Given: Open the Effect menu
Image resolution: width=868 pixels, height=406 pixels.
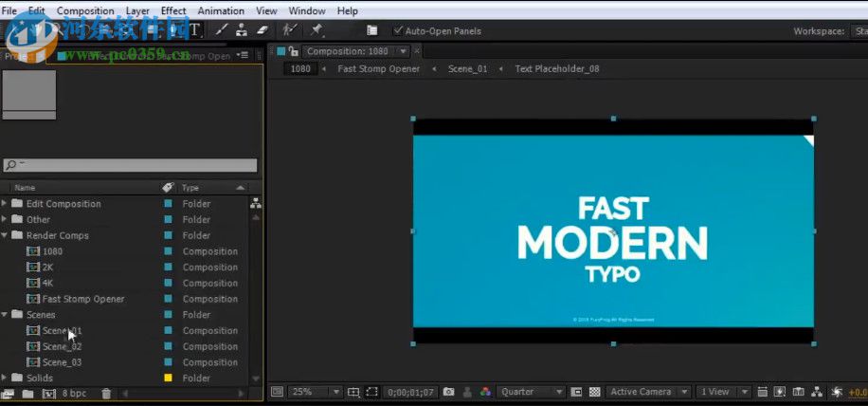Looking at the screenshot, I should click(x=173, y=10).
